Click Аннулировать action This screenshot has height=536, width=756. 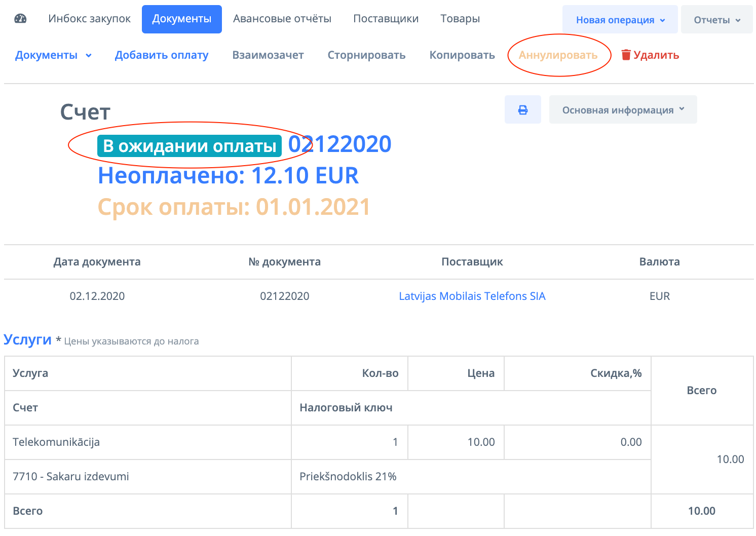coord(558,55)
